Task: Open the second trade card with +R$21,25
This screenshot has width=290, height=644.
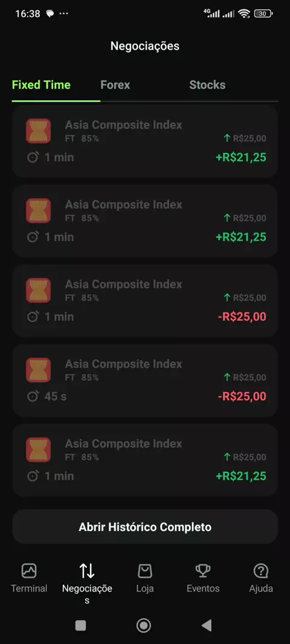Action: point(145,221)
